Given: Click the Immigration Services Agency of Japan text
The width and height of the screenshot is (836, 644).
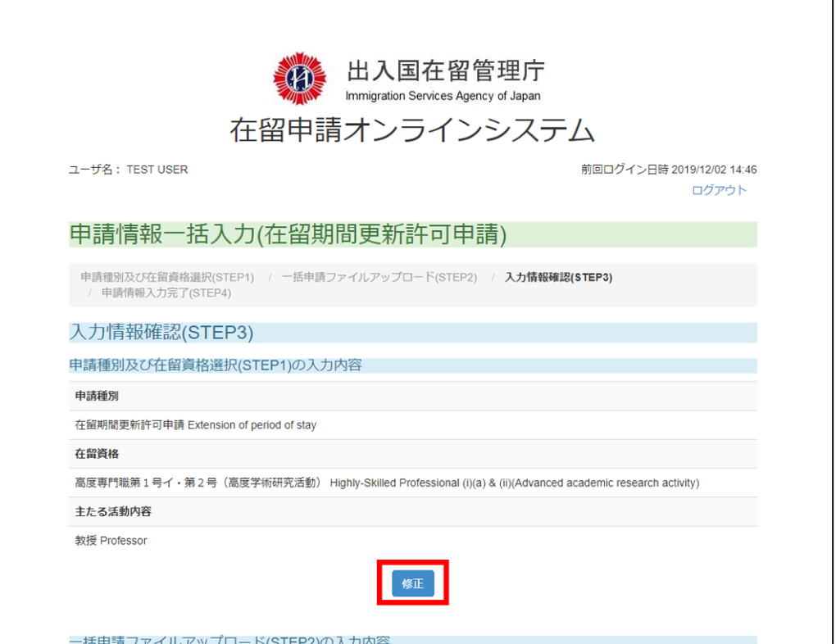Looking at the screenshot, I should [443, 96].
